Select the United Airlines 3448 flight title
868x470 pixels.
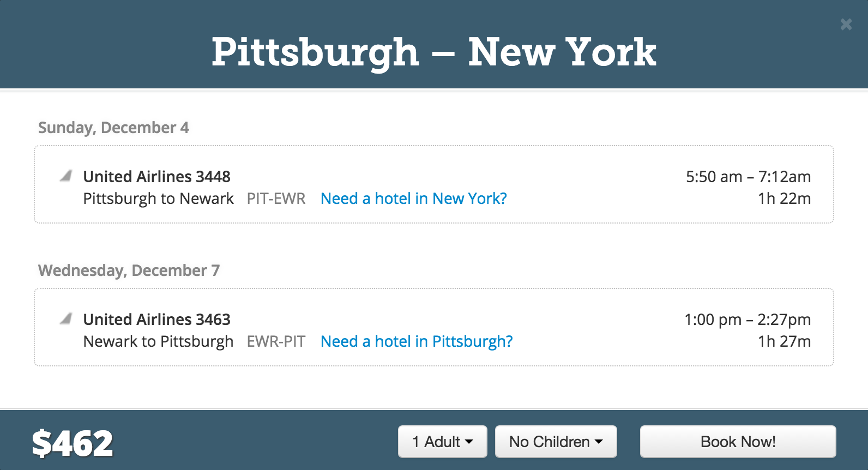[x=157, y=177]
